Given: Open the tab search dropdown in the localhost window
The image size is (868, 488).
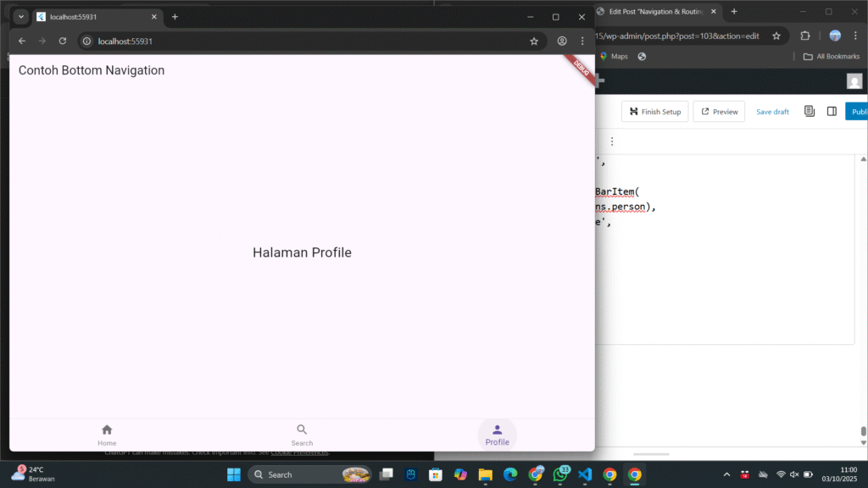Looking at the screenshot, I should tap(21, 17).
